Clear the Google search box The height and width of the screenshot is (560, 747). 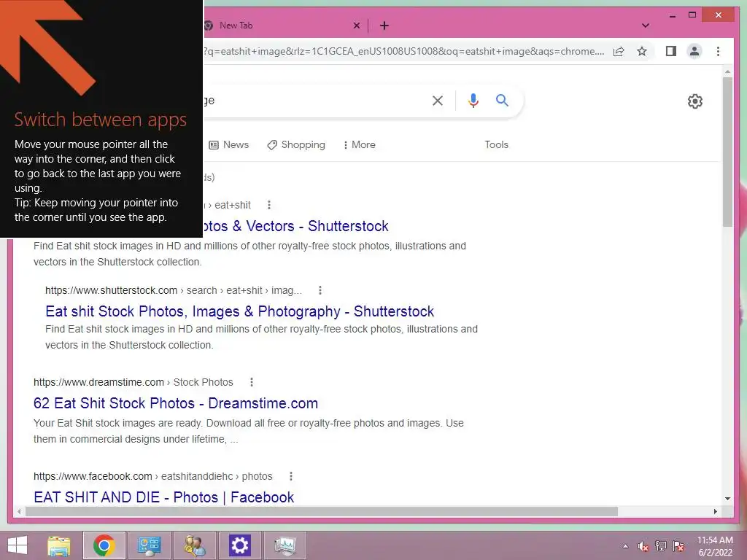438,101
